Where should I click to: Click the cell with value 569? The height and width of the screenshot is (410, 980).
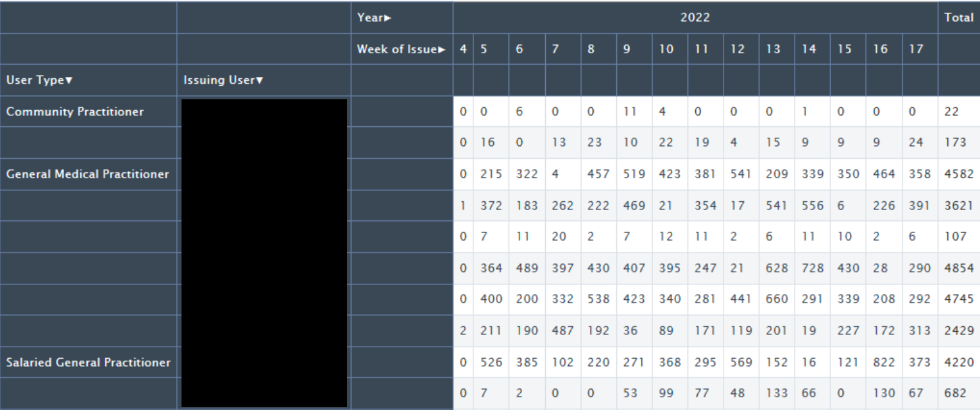tap(741, 362)
